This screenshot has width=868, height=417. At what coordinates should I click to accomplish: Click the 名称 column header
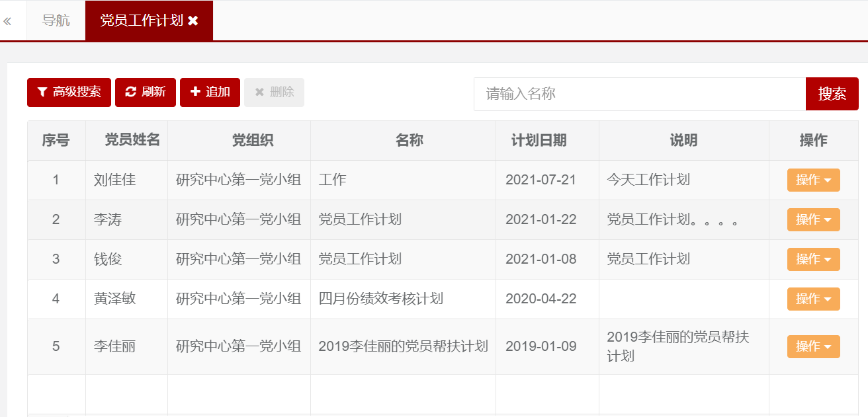pos(404,140)
